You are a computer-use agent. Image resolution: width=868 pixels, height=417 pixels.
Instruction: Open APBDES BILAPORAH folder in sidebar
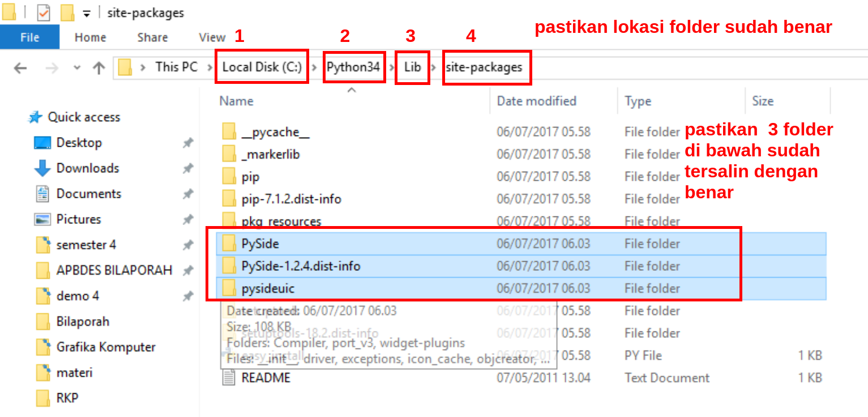114,270
